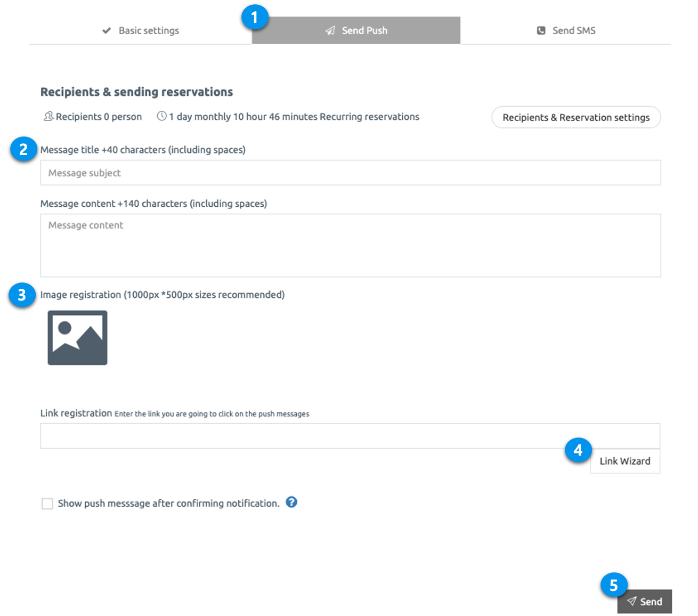Click the paper plane icon on Send button
Viewport: 698px width, 616px height.
pos(631,601)
